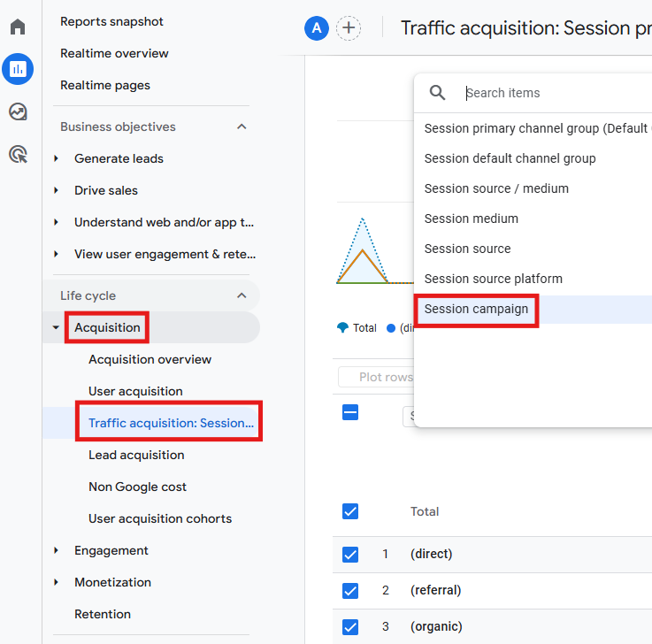Click the Life cycle heading
Image resolution: width=652 pixels, height=644 pixels.
tap(88, 295)
